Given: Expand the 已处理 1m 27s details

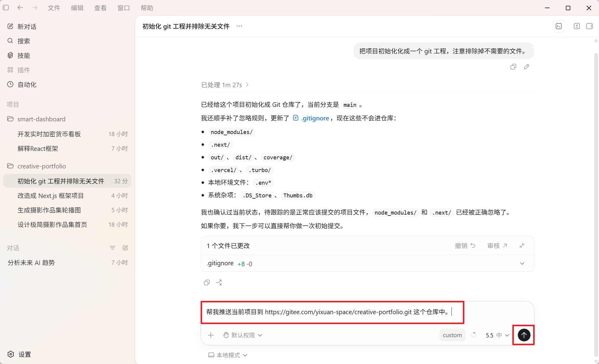Looking at the screenshot, I should (225, 85).
